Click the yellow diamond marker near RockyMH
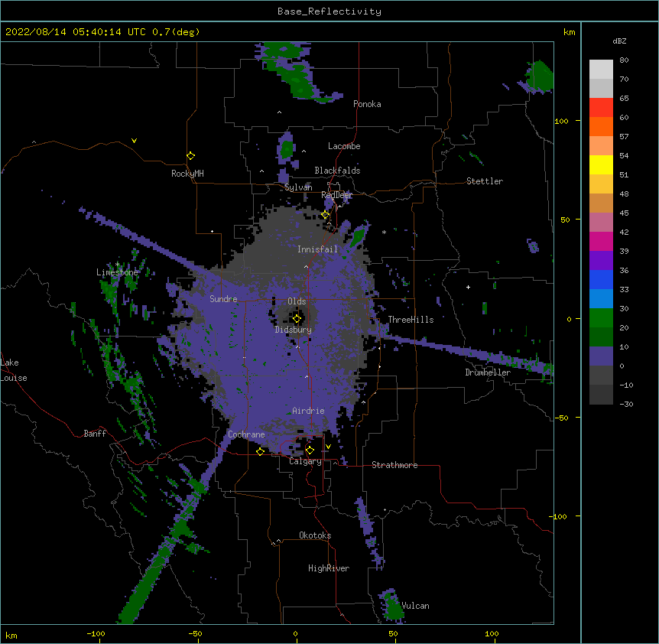 190,156
